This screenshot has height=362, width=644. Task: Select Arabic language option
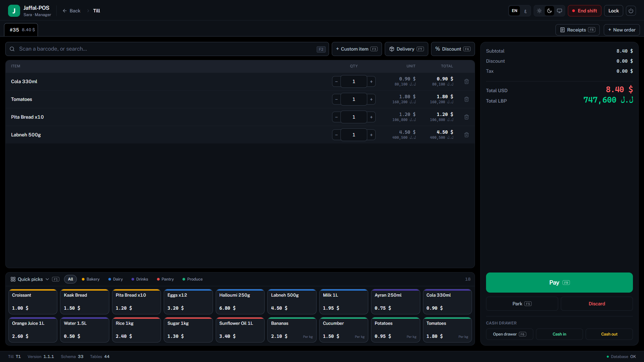(525, 11)
